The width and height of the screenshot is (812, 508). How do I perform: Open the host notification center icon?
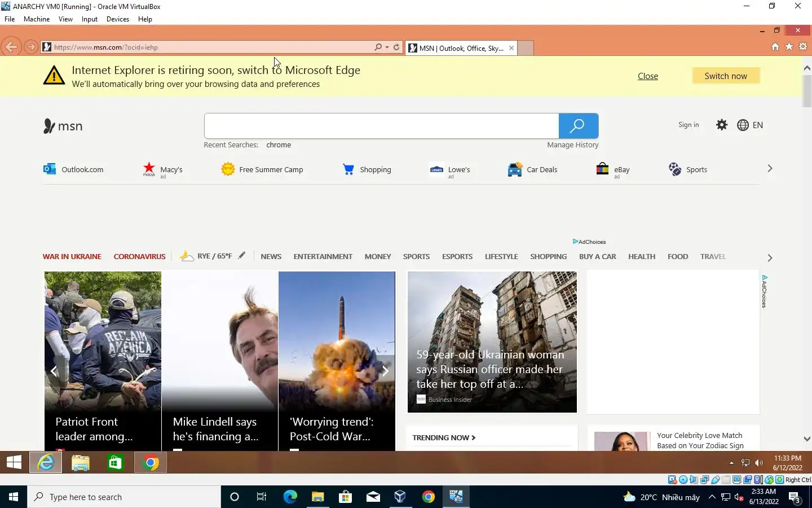795,497
